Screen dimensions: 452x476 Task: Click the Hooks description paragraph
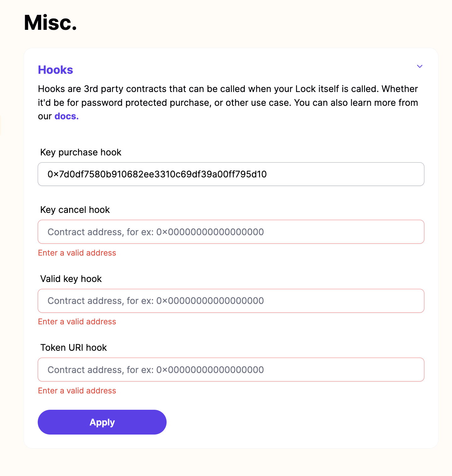[x=228, y=102]
